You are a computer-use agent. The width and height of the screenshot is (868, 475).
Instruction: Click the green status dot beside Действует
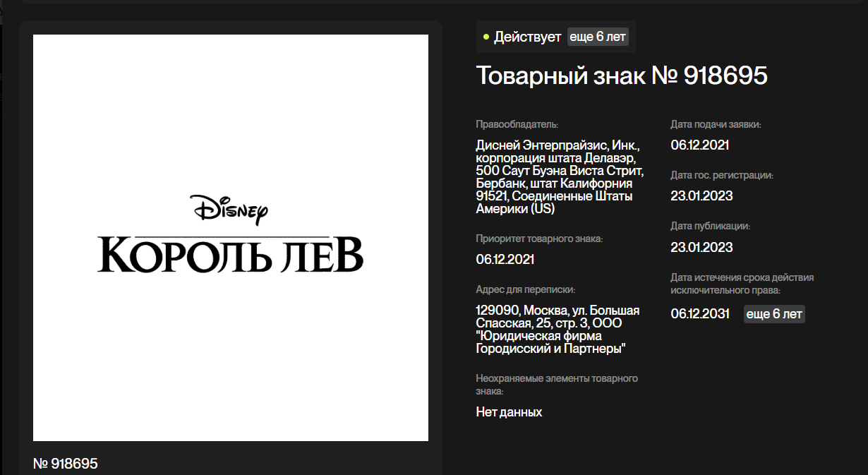click(x=486, y=37)
